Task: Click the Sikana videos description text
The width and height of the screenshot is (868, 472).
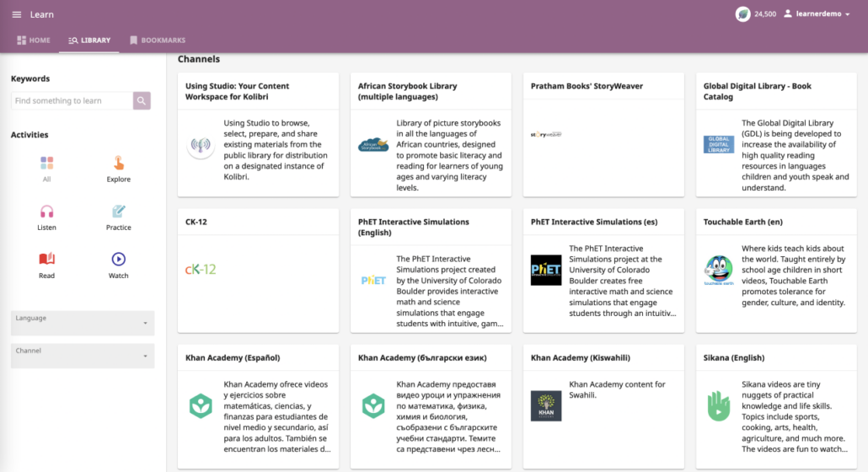Action: pyautogui.click(x=795, y=416)
